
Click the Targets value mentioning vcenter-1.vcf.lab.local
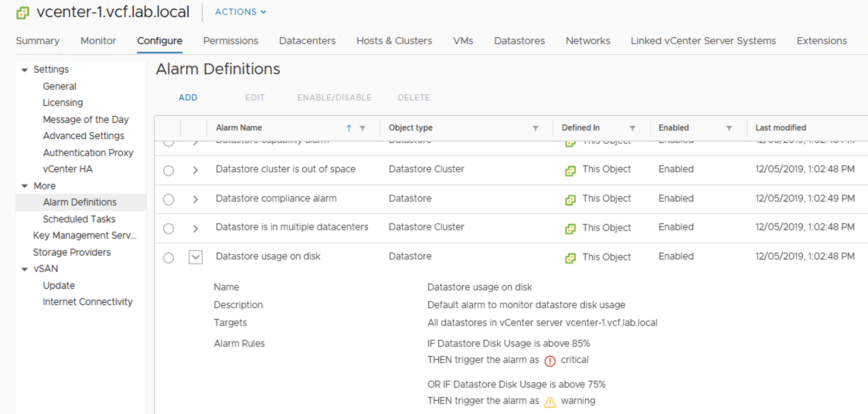pos(542,322)
